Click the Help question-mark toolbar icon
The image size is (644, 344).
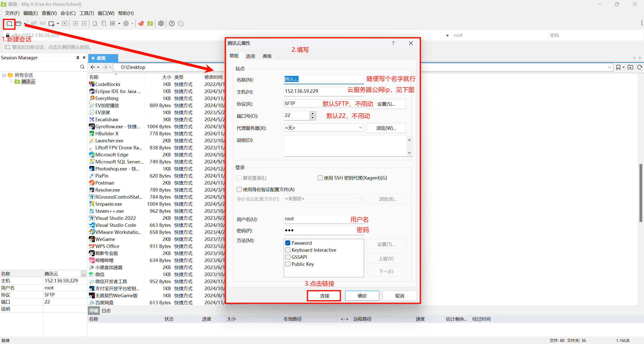[172, 24]
